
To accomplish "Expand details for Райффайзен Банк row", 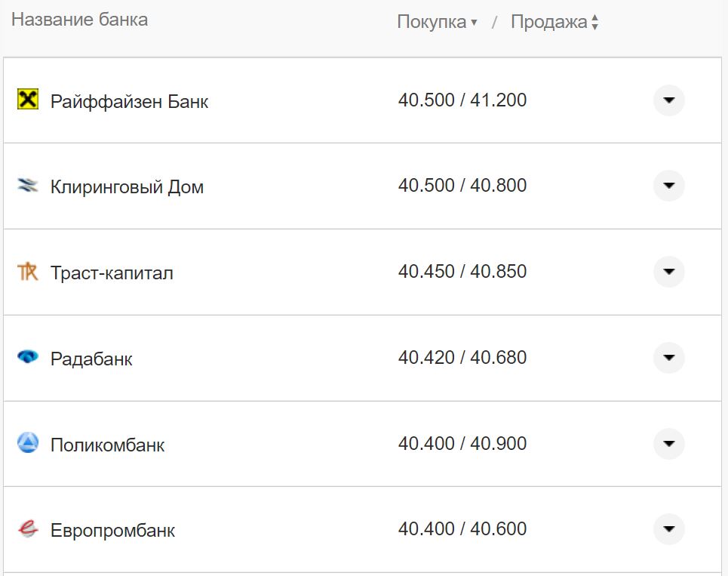I will coord(668,100).
